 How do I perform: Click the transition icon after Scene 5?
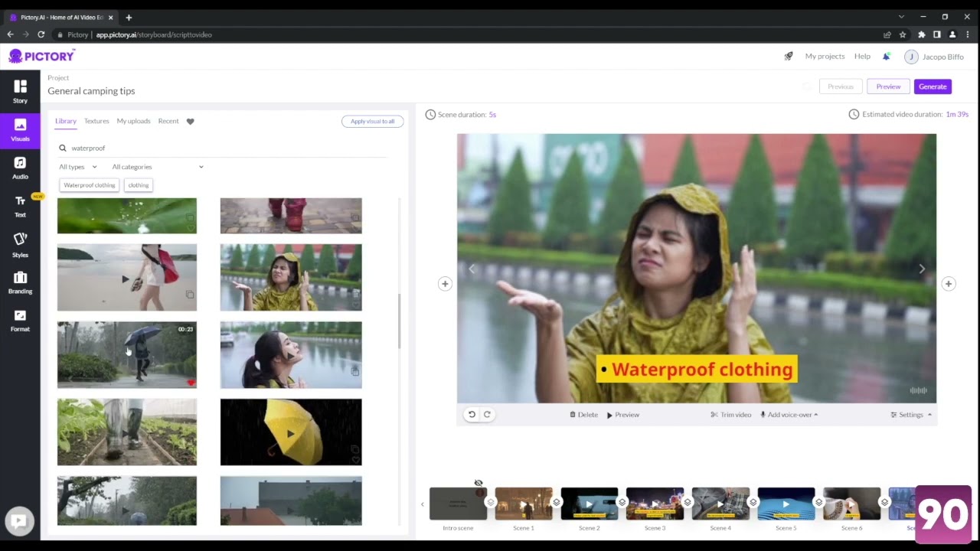819,502
